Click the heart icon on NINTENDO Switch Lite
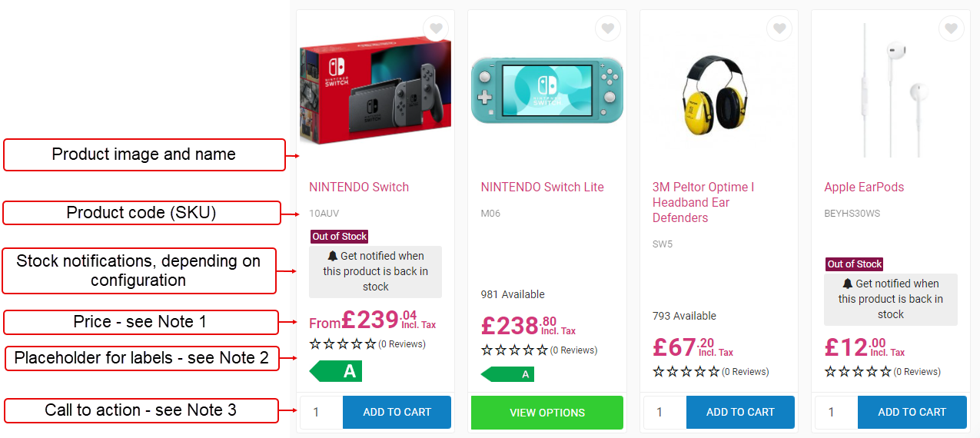 tap(607, 29)
